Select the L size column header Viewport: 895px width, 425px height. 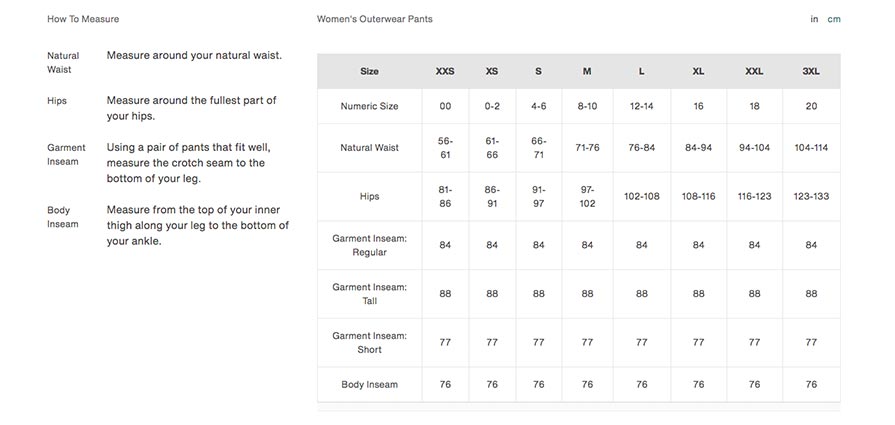point(642,71)
